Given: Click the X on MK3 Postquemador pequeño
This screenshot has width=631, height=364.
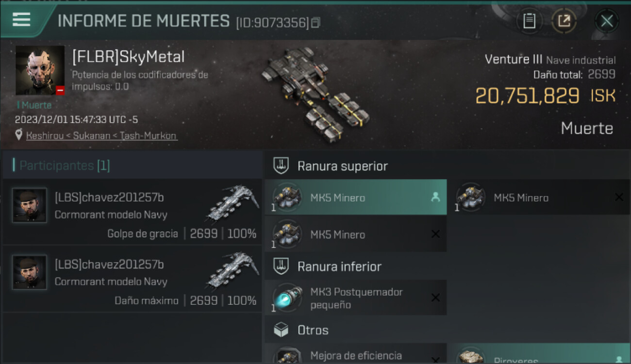Looking at the screenshot, I should click(x=435, y=298).
